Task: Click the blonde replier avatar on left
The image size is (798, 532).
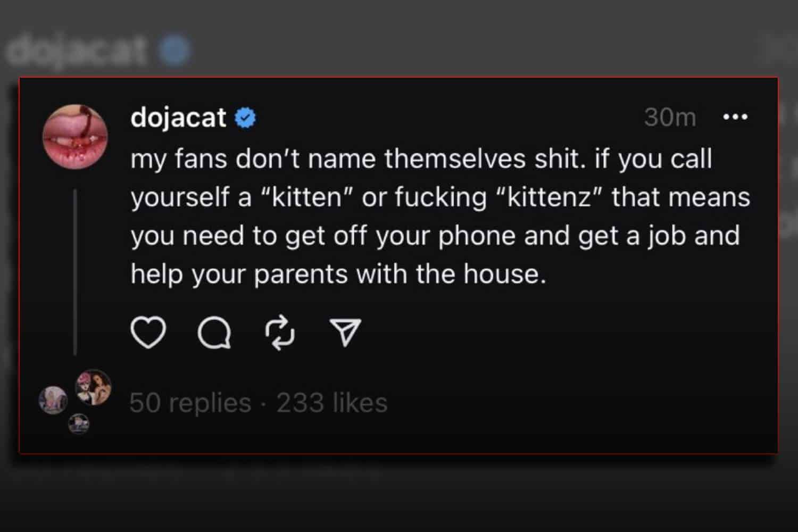Action: (x=53, y=400)
